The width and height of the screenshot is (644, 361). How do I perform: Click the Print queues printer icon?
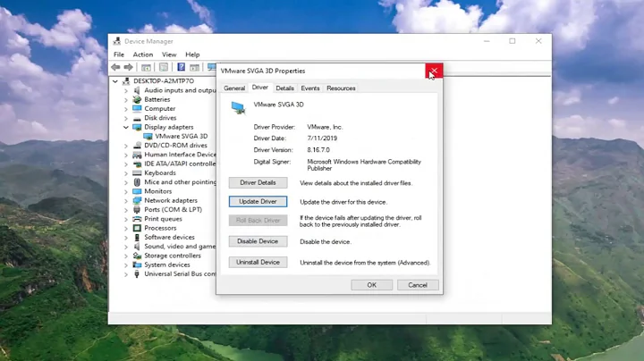point(137,219)
